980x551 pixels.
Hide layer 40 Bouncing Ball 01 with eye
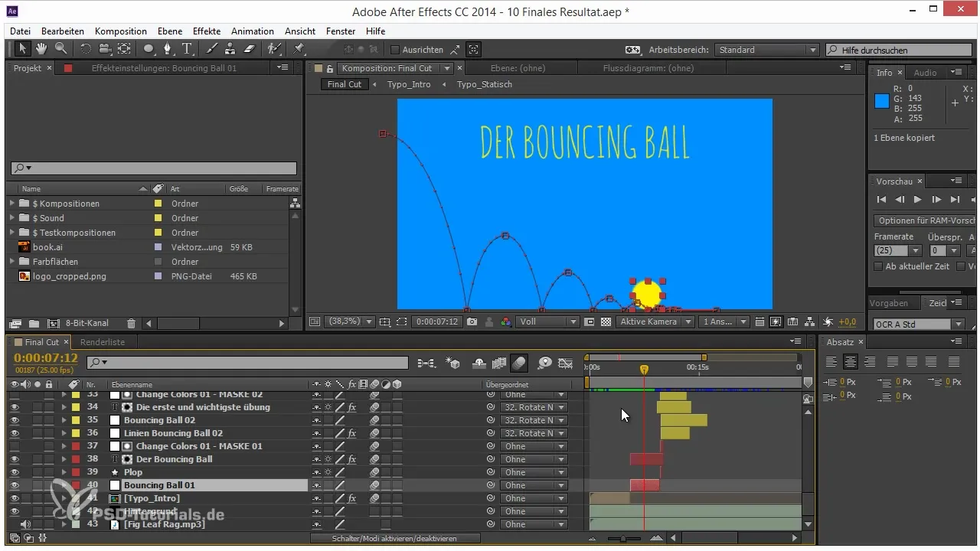[x=15, y=485]
